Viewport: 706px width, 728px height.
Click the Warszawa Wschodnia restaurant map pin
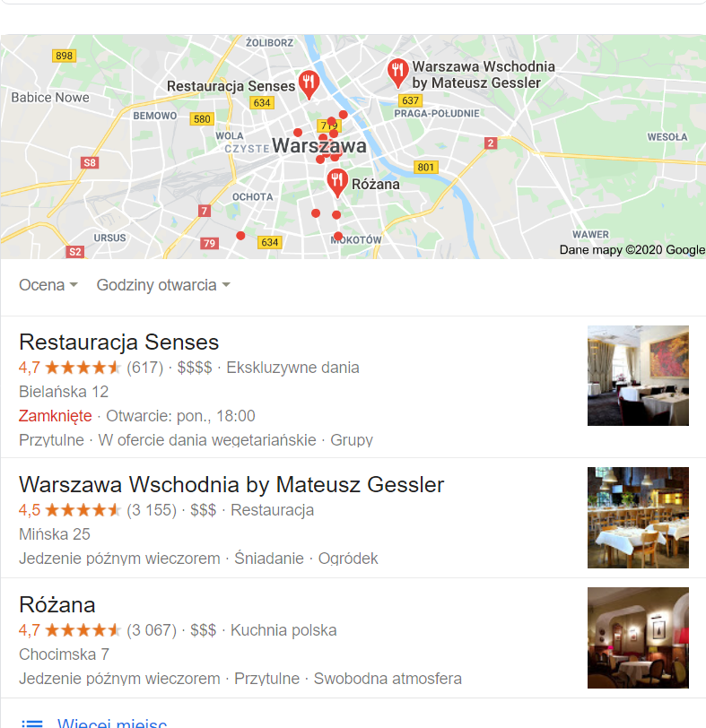click(x=397, y=73)
